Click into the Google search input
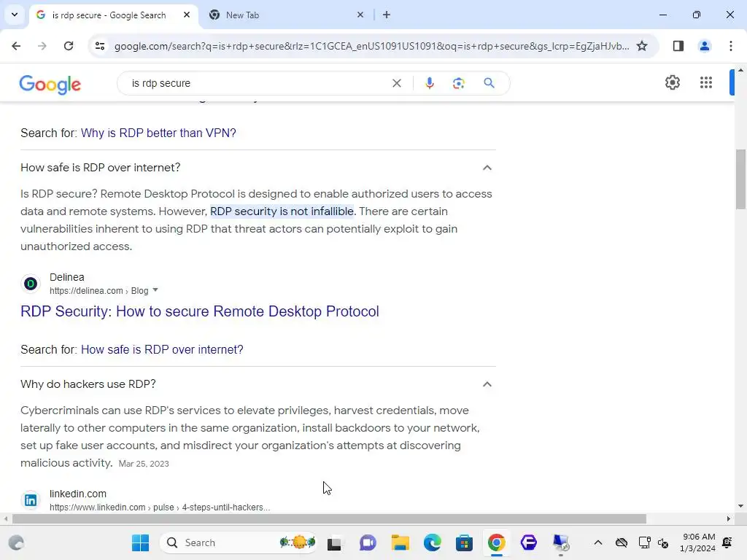 pos(258,83)
